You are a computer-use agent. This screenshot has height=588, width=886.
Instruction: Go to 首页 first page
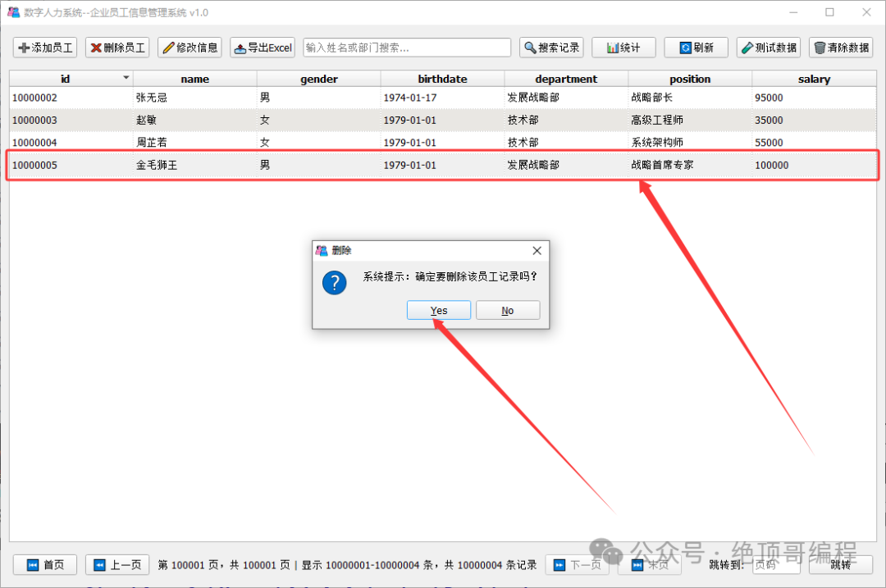pos(45,565)
